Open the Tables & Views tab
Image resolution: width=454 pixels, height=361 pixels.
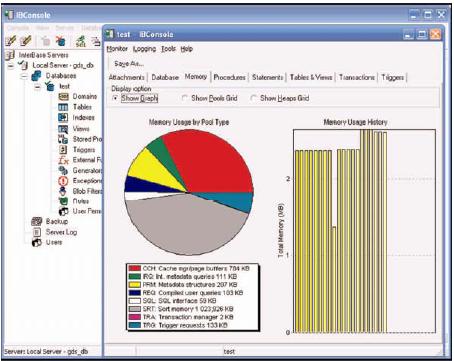point(311,77)
